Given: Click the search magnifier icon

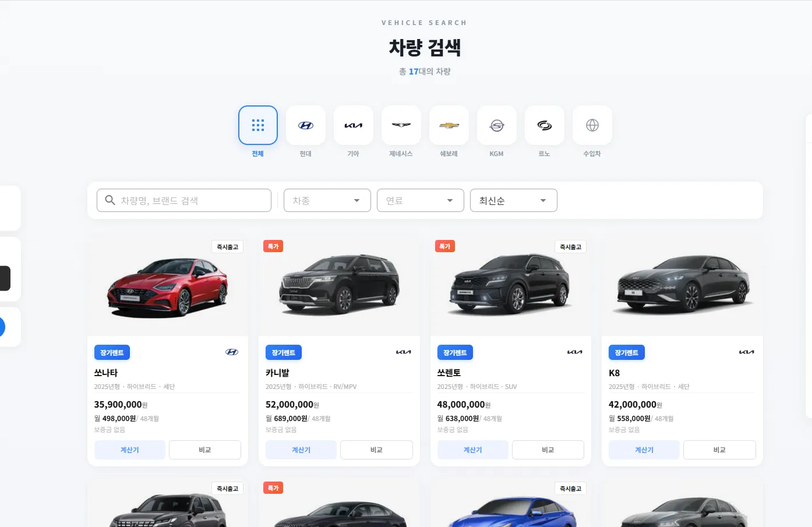Looking at the screenshot, I should pyautogui.click(x=110, y=200).
